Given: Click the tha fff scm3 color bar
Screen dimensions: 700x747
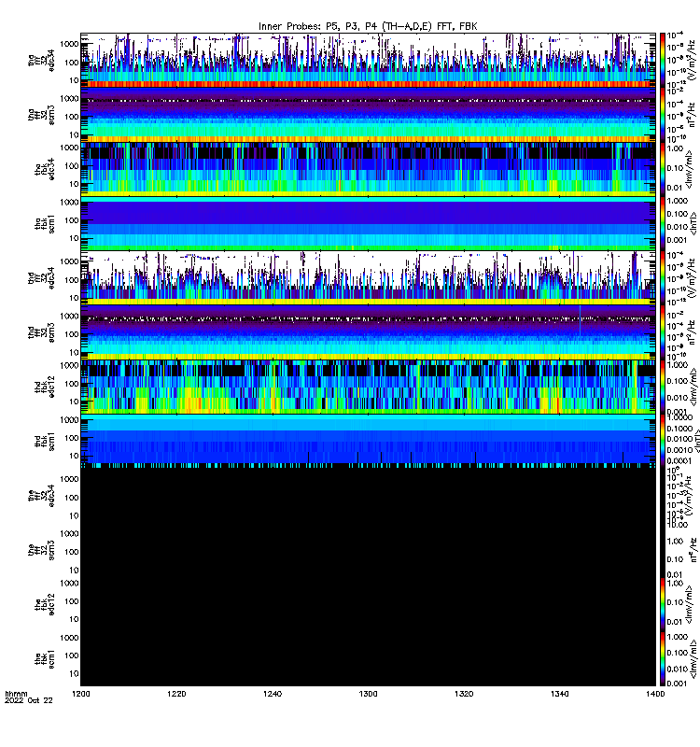Looking at the screenshot, I should (x=663, y=115).
